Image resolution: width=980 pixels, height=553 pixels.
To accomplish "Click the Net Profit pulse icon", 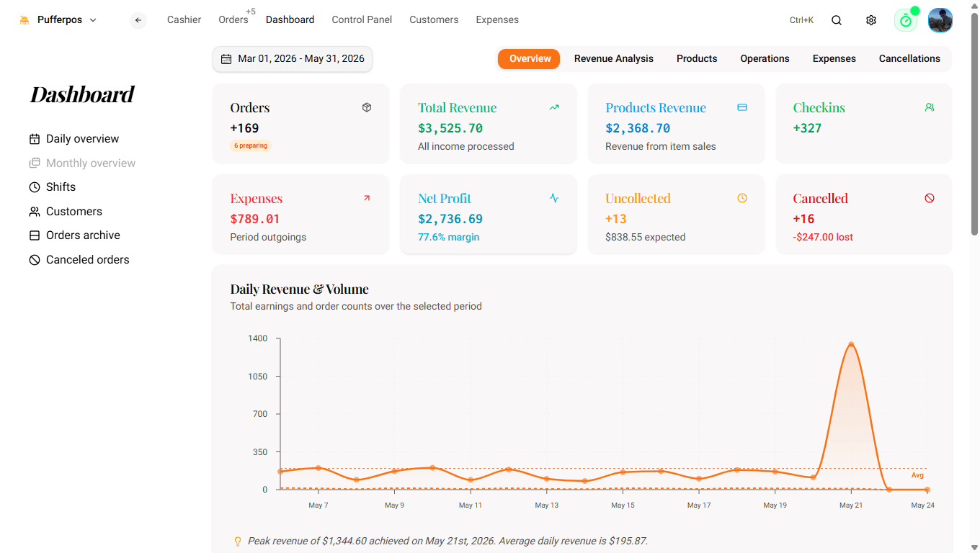I will (554, 198).
